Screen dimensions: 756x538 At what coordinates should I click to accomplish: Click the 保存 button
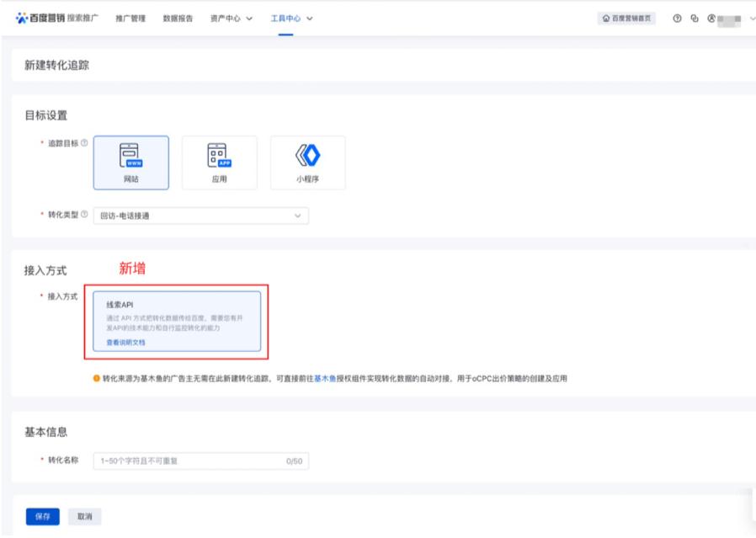42,516
